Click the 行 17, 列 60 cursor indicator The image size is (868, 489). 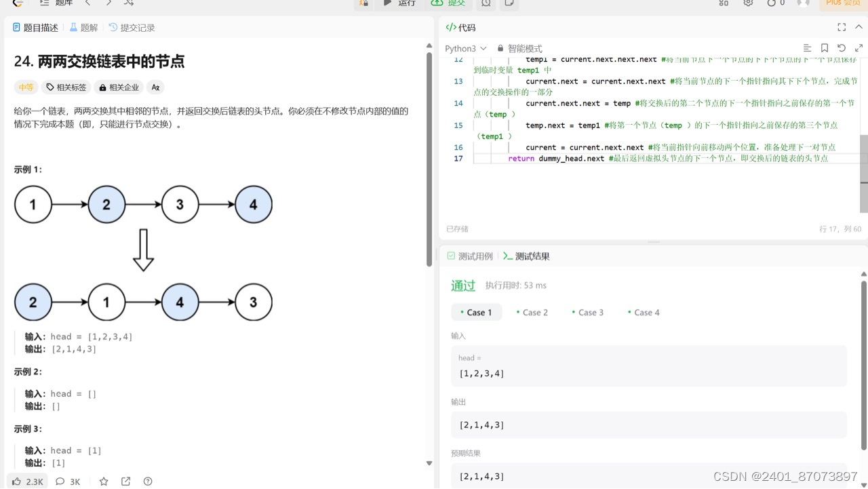pyautogui.click(x=840, y=229)
